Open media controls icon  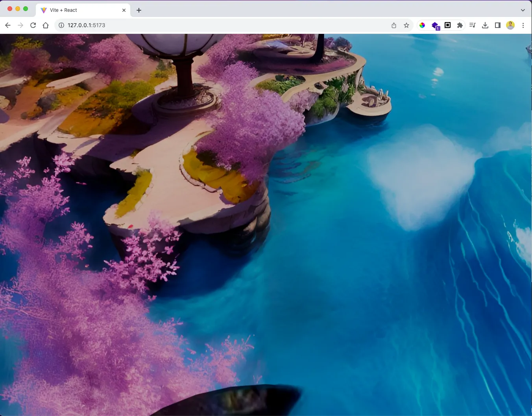(x=473, y=25)
